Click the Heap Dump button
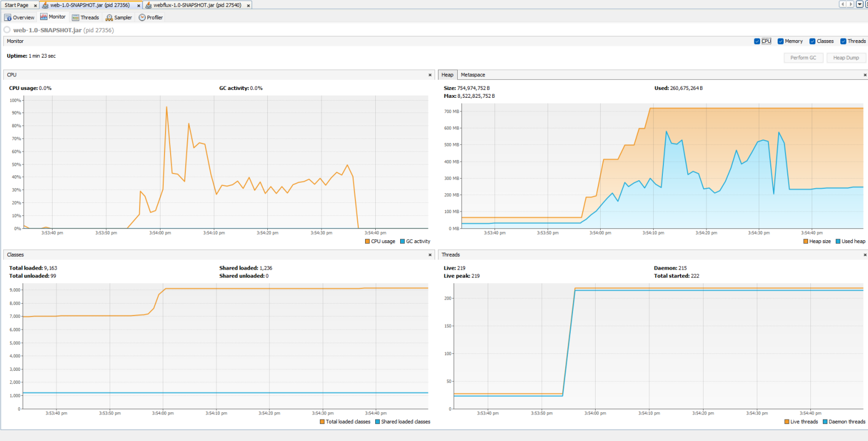The image size is (868, 441). tap(846, 57)
